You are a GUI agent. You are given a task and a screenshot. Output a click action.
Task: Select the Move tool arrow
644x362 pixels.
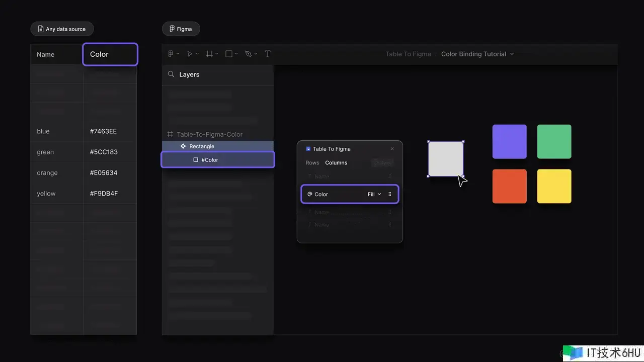pos(190,54)
